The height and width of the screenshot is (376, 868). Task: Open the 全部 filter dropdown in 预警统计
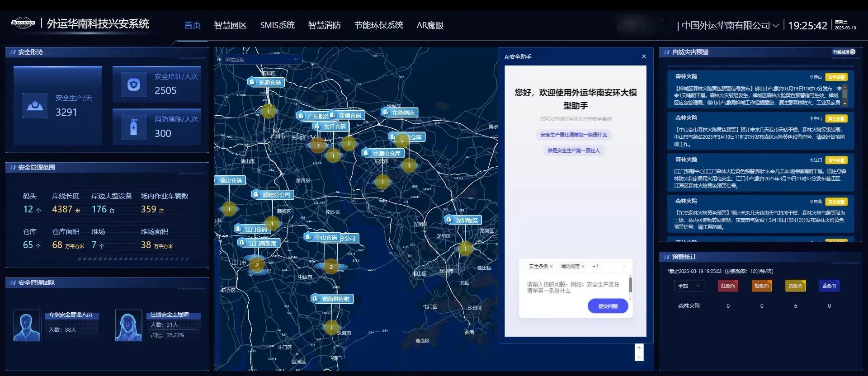(689, 286)
